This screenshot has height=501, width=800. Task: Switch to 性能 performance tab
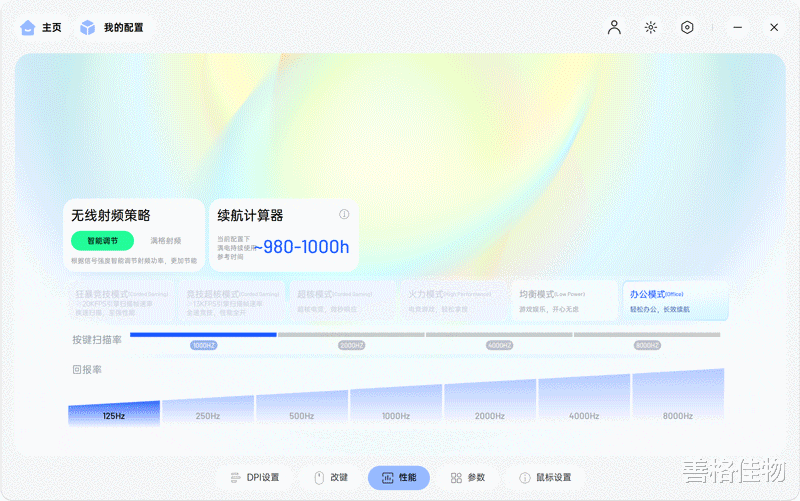pyautogui.click(x=399, y=478)
